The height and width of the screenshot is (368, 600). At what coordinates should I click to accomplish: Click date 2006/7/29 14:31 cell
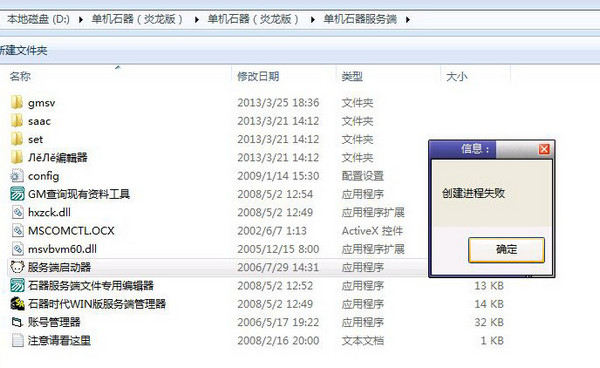coord(278,267)
